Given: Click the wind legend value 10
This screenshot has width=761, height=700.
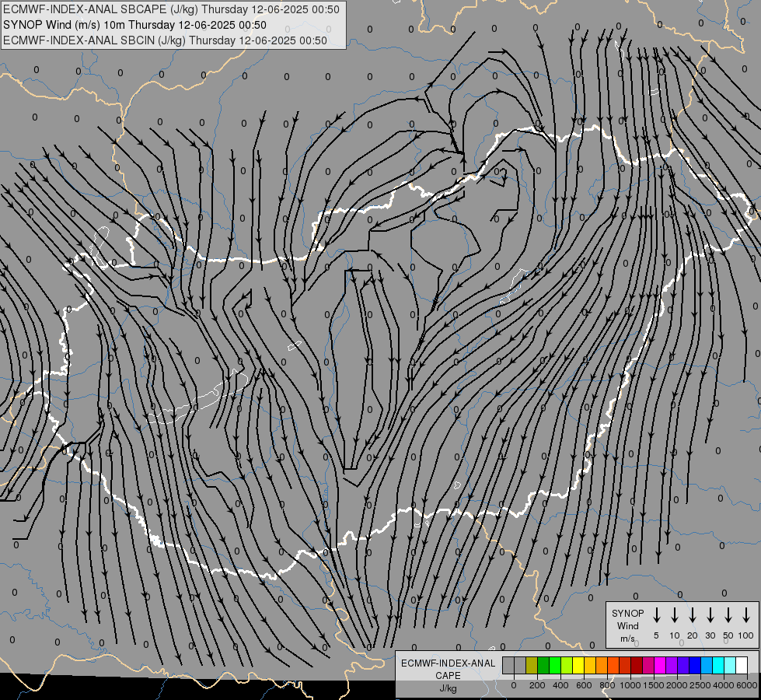Looking at the screenshot, I should coord(675,635).
